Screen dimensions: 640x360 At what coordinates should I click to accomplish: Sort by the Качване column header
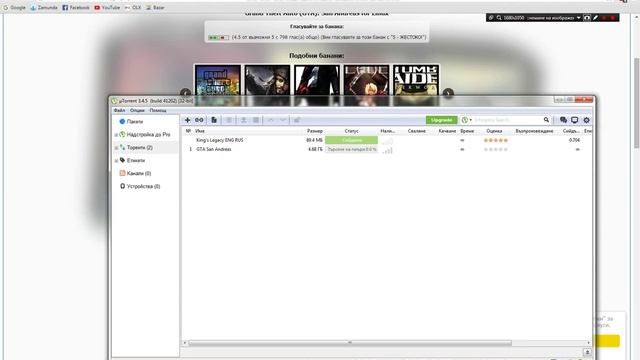click(x=447, y=131)
